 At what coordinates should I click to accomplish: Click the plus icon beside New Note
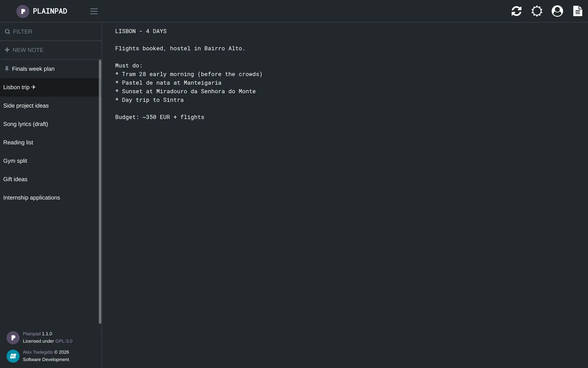7,50
